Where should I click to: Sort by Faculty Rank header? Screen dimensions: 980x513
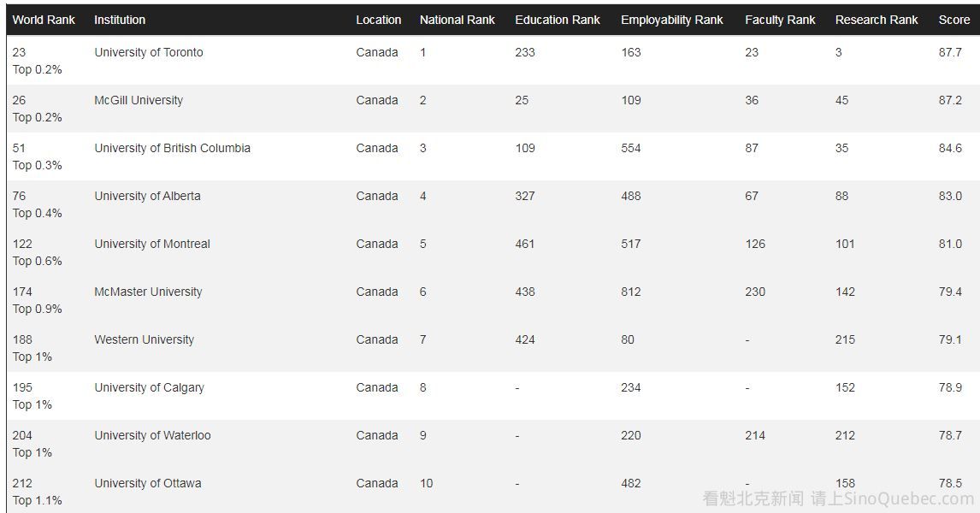(780, 20)
